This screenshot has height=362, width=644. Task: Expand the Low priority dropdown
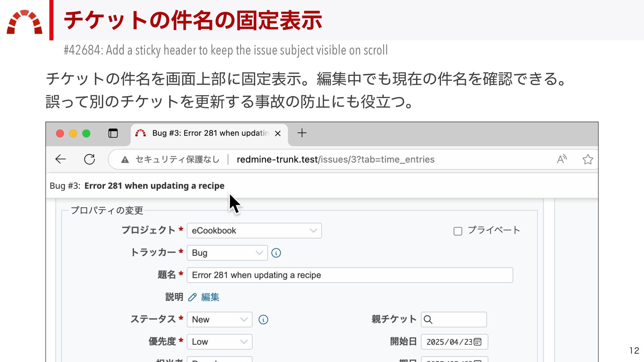pos(219,342)
